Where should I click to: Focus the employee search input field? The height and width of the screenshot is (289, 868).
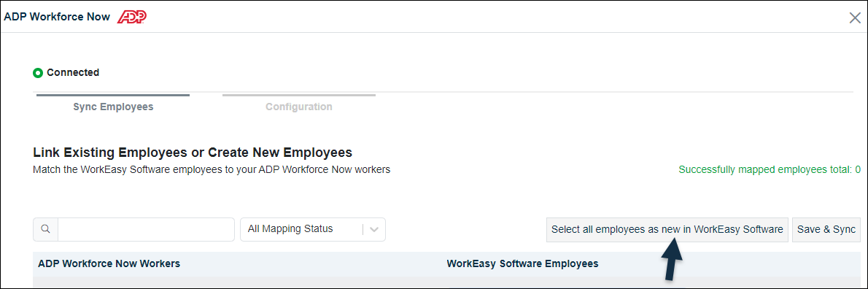(146, 229)
